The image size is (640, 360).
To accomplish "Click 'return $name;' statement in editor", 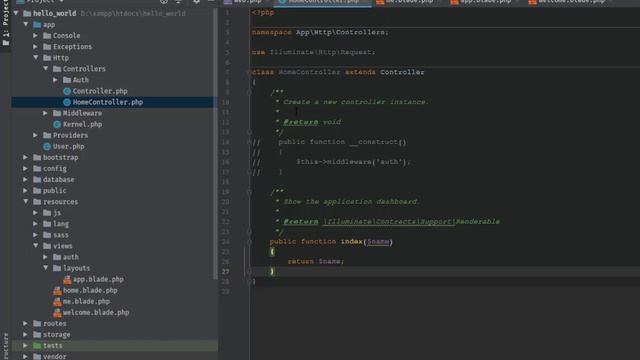I will [316, 261].
